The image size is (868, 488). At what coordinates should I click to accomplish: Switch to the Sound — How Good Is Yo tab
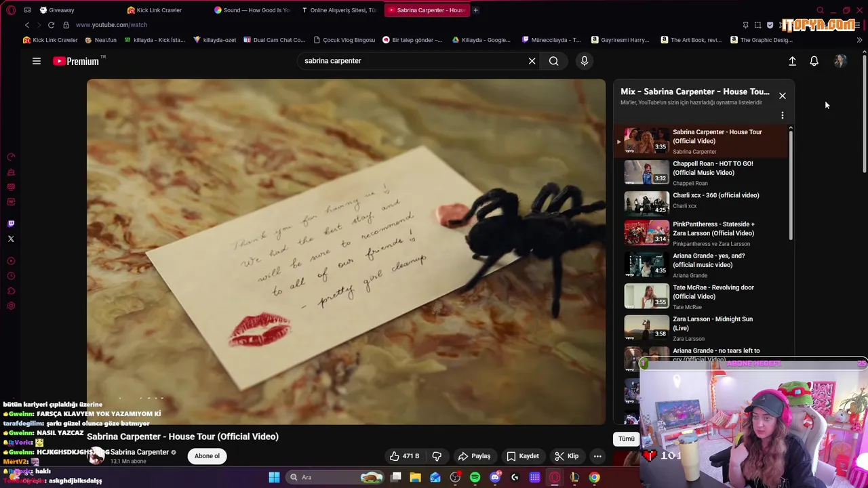(x=252, y=10)
